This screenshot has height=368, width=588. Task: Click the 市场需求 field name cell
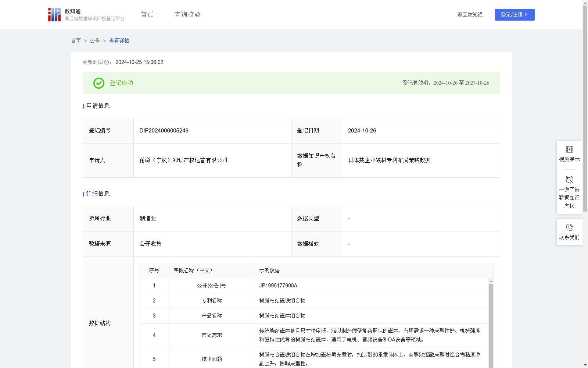pos(212,335)
